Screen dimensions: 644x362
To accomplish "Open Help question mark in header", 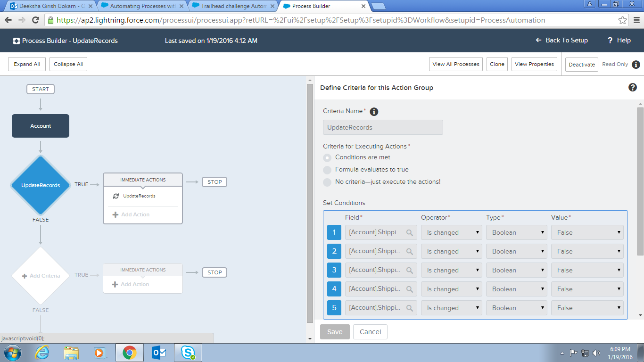I will click(610, 41).
